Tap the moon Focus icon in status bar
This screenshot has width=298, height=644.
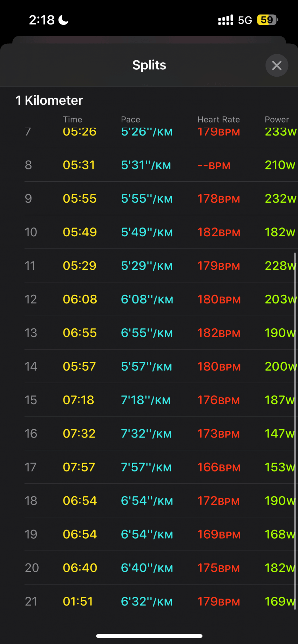click(63, 20)
